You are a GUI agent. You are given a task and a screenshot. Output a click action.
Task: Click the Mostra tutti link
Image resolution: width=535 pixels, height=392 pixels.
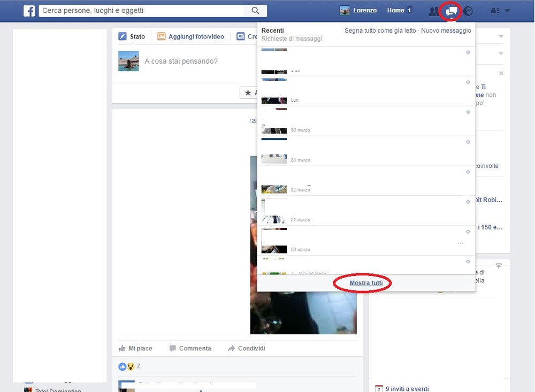click(366, 283)
